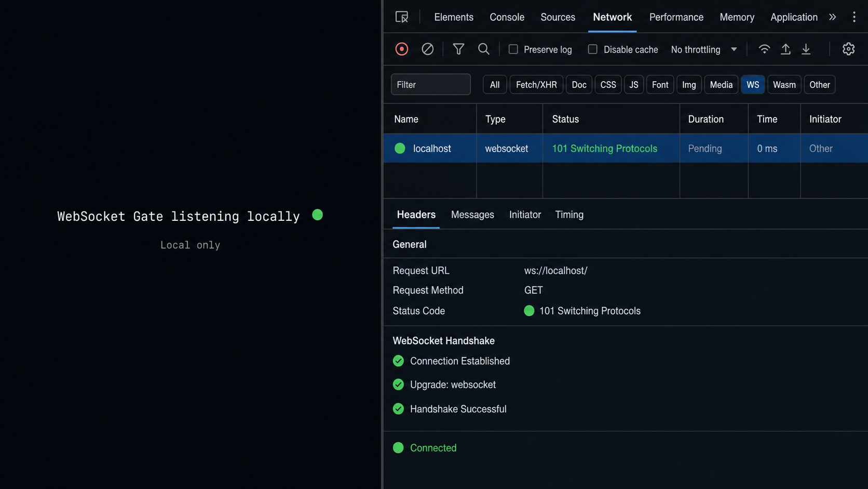Filter by Doc requests
Screen dimensions: 868x489
pos(579,85)
